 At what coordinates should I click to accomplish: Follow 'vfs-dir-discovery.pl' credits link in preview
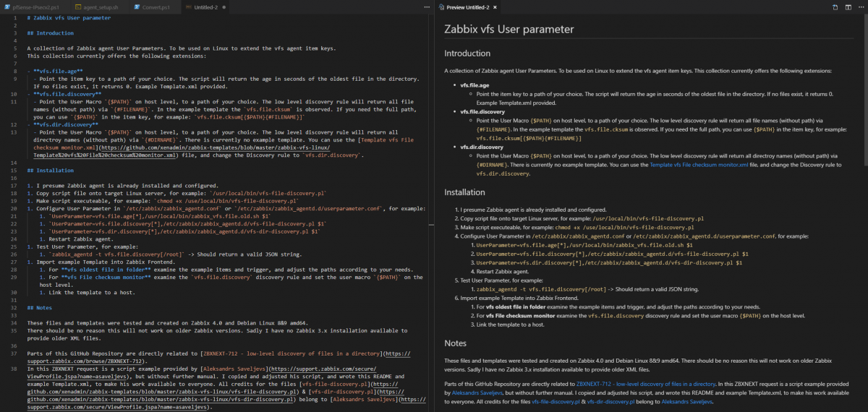pyautogui.click(x=610, y=400)
